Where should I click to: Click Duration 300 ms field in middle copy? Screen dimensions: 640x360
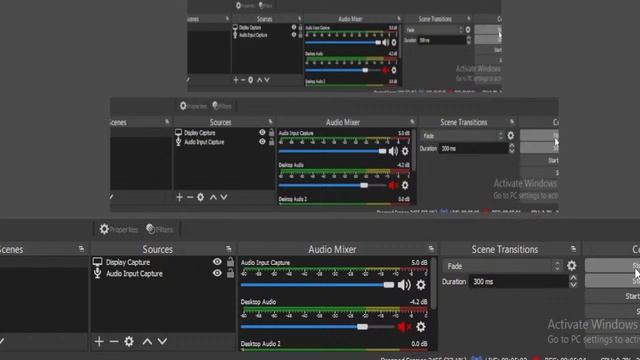coord(473,149)
